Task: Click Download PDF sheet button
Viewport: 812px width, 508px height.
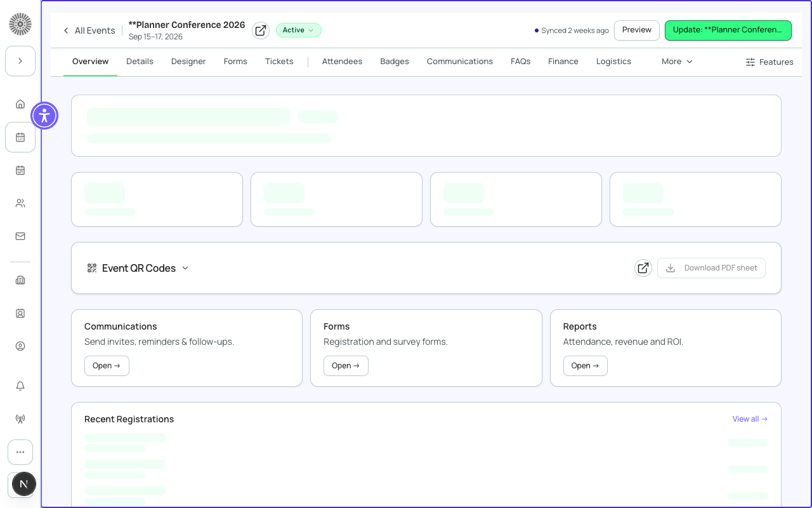Action: tap(711, 268)
